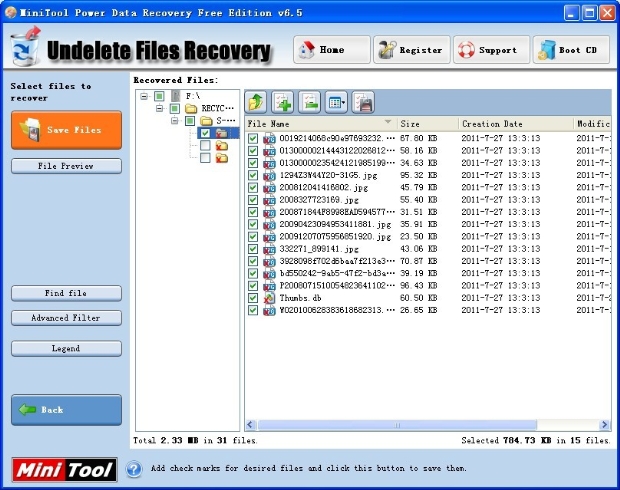Click the RECYC folder icon in tree
The width and height of the screenshot is (620, 490).
191,108
